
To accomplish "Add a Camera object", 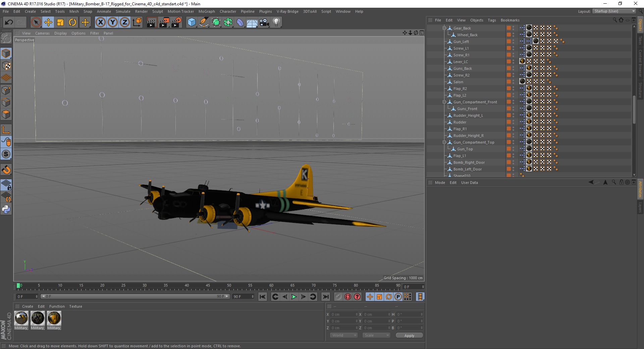I will pyautogui.click(x=264, y=22).
